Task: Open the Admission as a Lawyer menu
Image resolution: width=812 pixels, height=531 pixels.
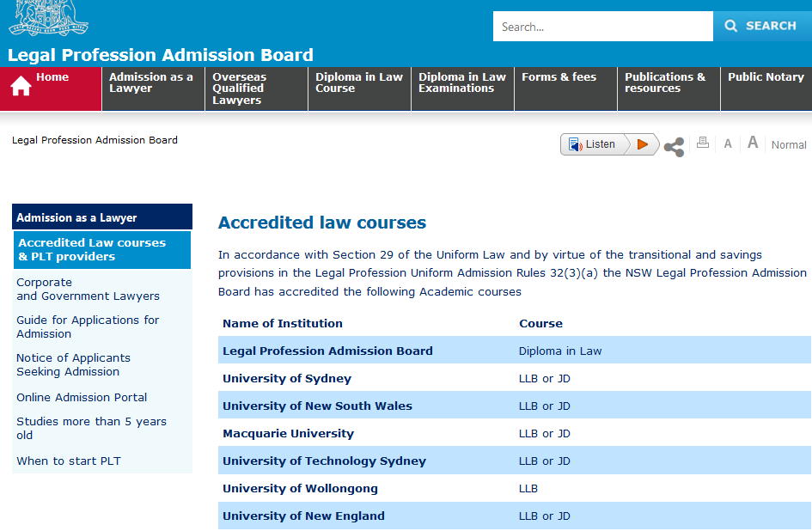Action: (x=152, y=82)
